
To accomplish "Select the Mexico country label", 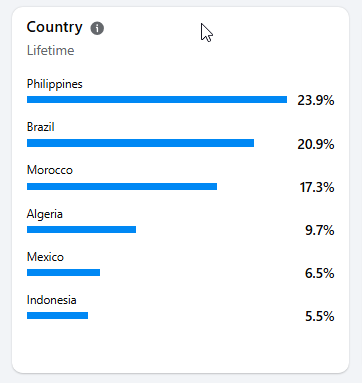I will click(x=45, y=257).
